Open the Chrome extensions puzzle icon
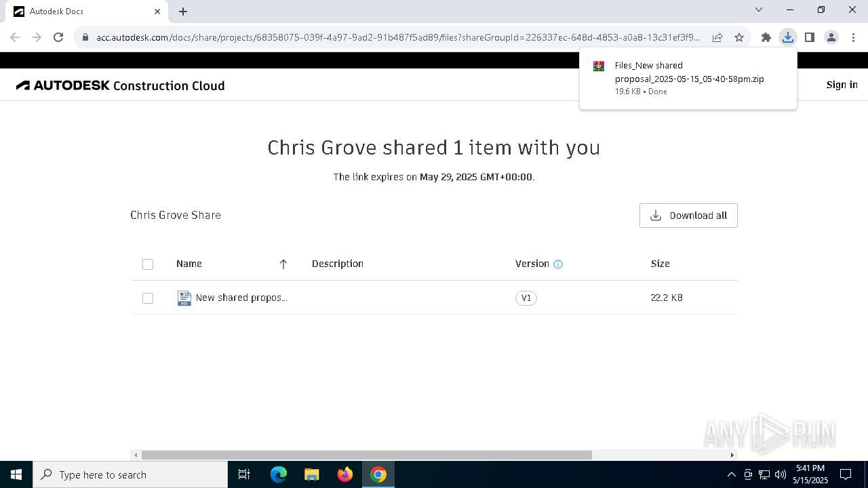The width and height of the screenshot is (868, 488). point(766,37)
